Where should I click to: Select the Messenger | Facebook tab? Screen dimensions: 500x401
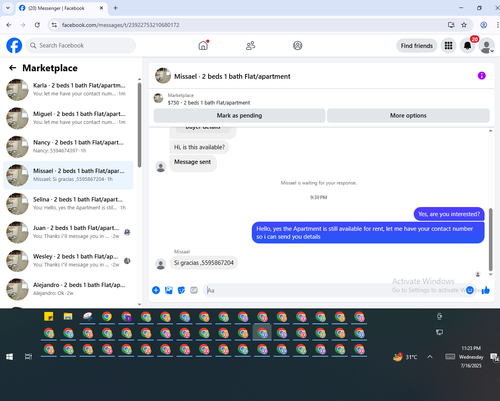pos(62,8)
